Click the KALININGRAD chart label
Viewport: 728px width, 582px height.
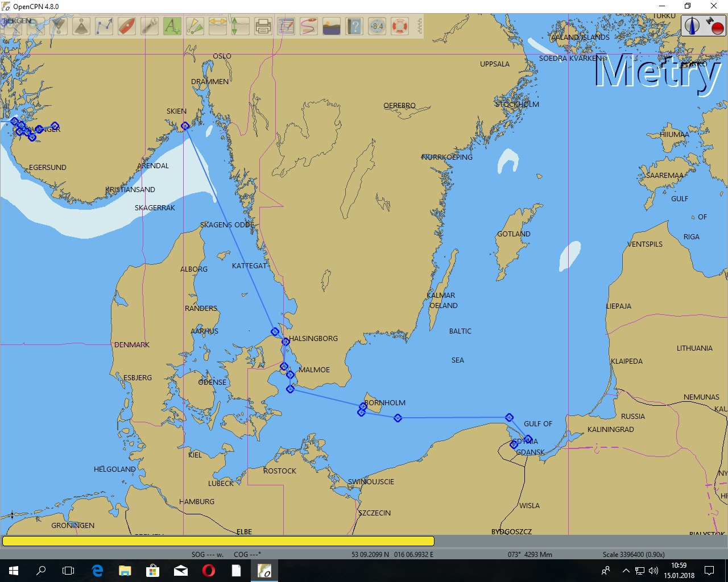(610, 430)
